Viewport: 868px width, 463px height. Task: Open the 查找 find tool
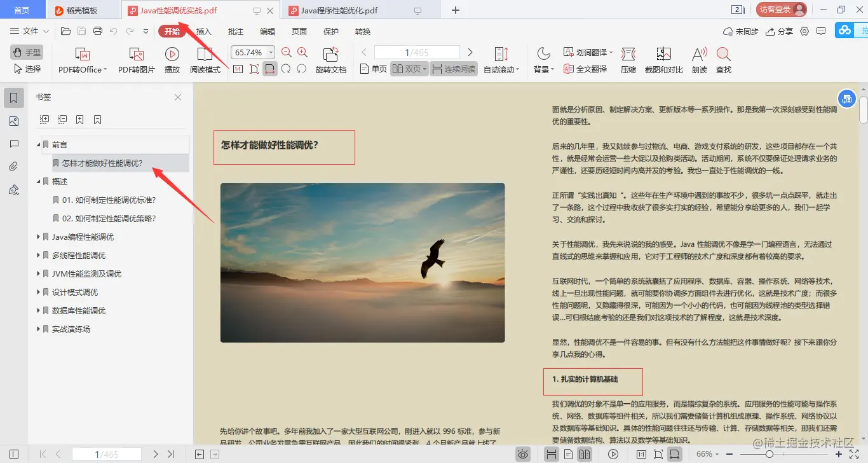[x=724, y=59]
